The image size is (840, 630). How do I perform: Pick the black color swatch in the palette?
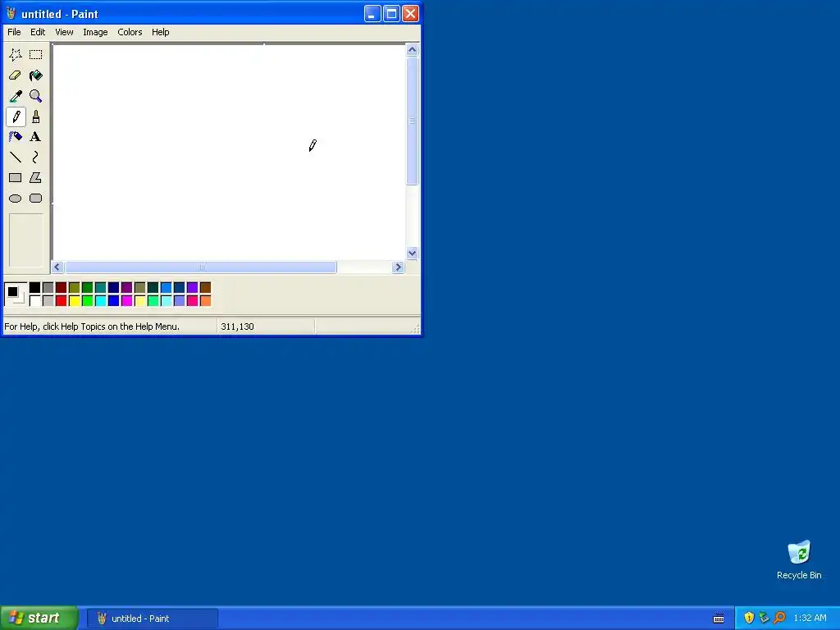pyautogui.click(x=34, y=288)
